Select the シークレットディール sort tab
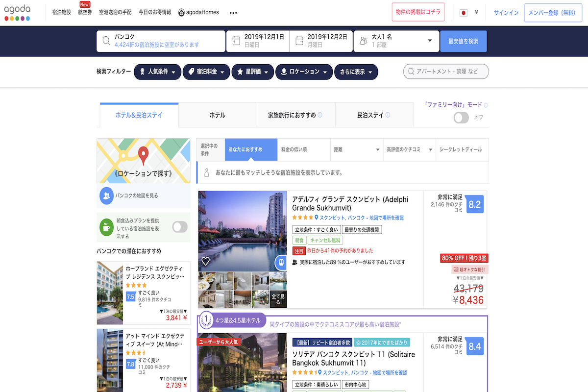The width and height of the screenshot is (588, 392). point(463,149)
